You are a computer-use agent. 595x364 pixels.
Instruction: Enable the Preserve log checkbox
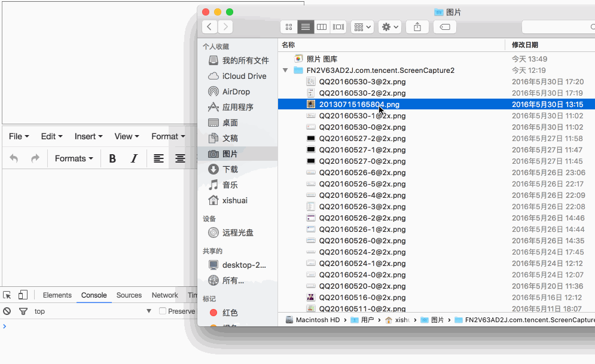pyautogui.click(x=162, y=311)
